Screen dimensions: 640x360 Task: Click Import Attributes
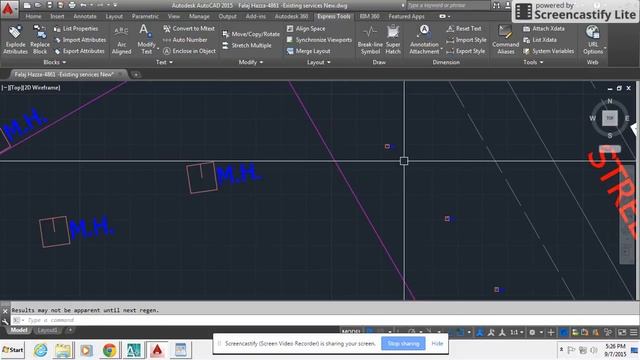pyautogui.click(x=80, y=40)
